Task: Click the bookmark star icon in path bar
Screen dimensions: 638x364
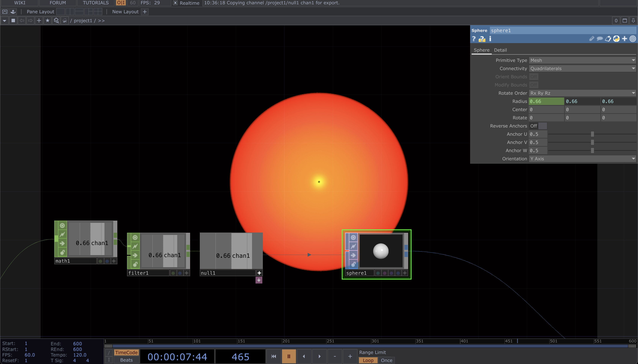Action: (48, 21)
